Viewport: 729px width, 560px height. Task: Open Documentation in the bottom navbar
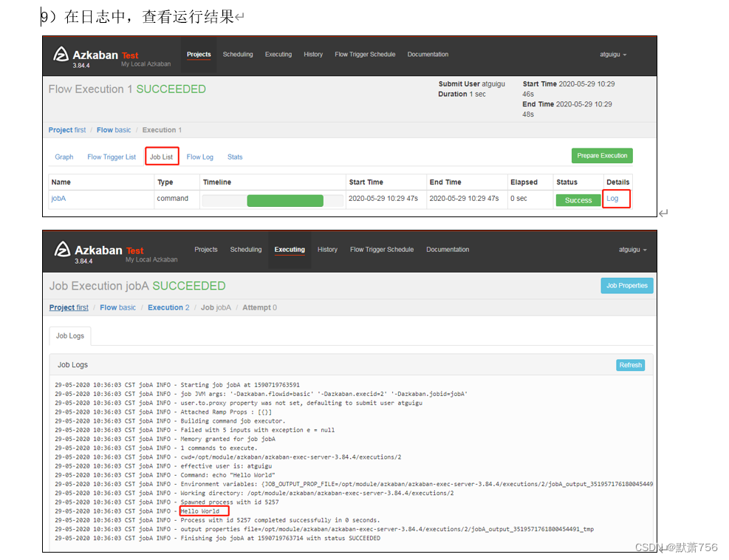448,250
